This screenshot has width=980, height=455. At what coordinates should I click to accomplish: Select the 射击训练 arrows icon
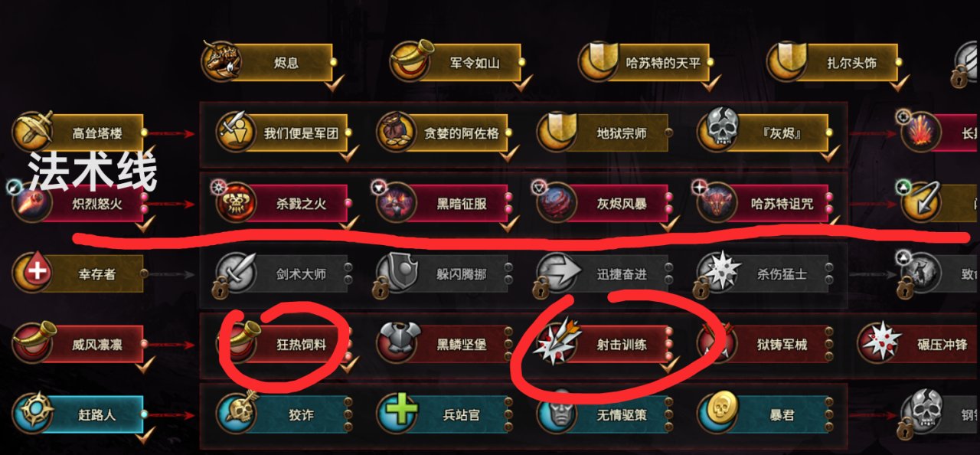click(x=557, y=344)
